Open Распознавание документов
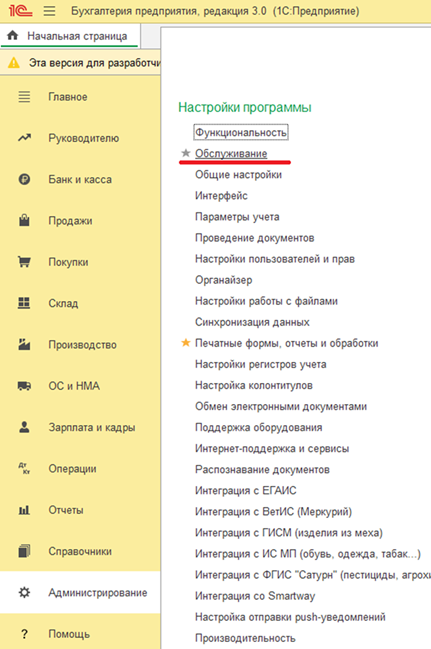Screen dimensions: 431x649 [262, 470]
